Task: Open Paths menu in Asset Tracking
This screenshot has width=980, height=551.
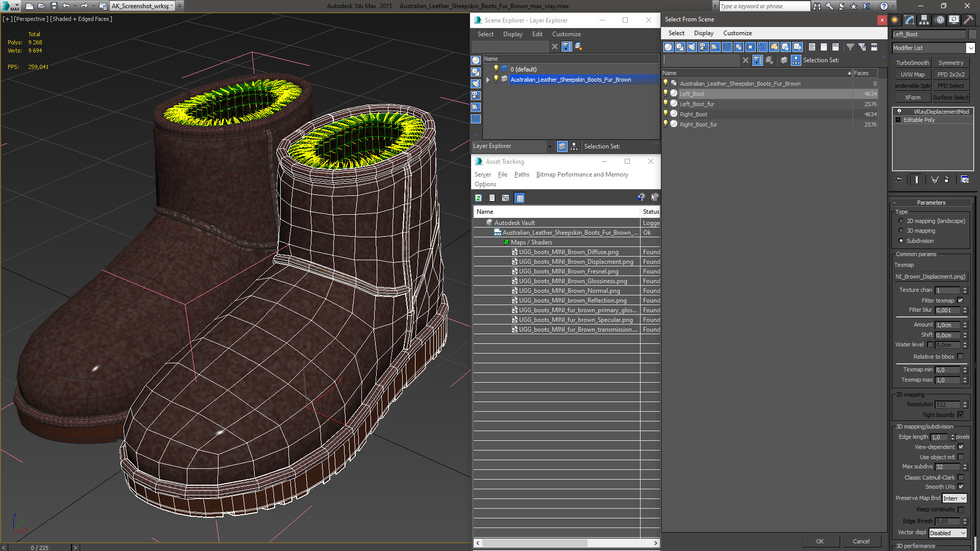Action: pyautogui.click(x=522, y=174)
